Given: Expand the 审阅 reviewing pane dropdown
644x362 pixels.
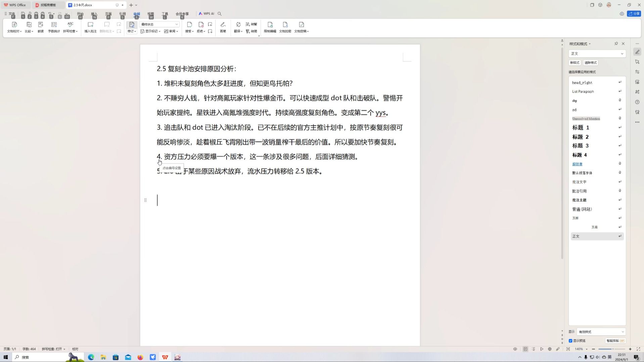Looking at the screenshot, I should pyautogui.click(x=171, y=31).
